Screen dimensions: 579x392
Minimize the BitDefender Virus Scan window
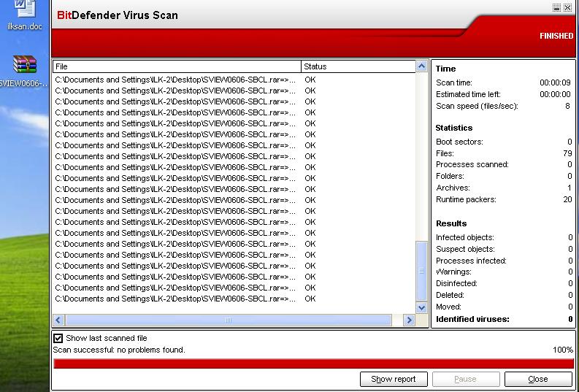click(556, 8)
